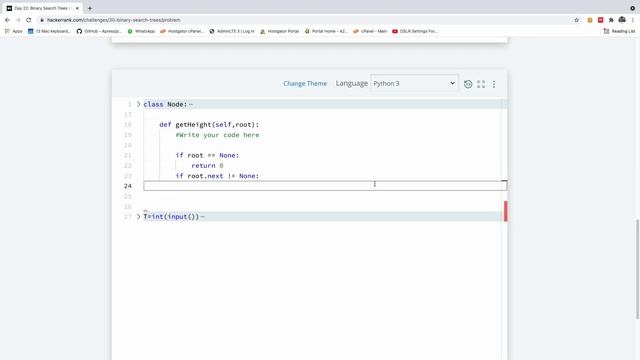Click line 24 in the editor
The height and width of the screenshot is (360, 640).
point(325,186)
